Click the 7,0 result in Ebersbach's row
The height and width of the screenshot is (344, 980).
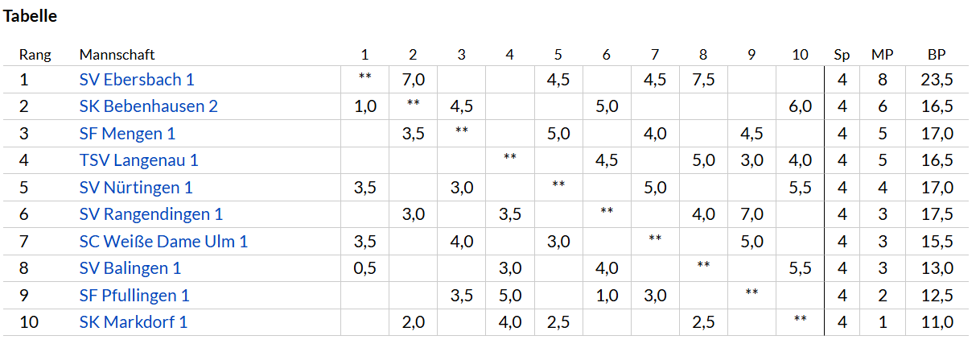(x=413, y=80)
